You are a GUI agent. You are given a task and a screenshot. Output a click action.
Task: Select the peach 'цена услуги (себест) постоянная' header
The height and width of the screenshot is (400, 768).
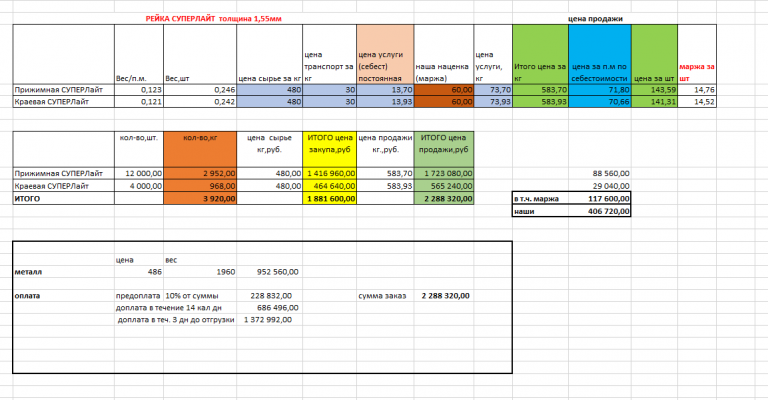[x=385, y=54]
